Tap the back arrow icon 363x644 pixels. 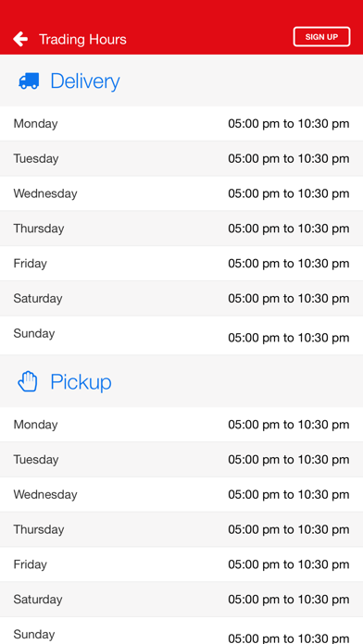(20, 39)
